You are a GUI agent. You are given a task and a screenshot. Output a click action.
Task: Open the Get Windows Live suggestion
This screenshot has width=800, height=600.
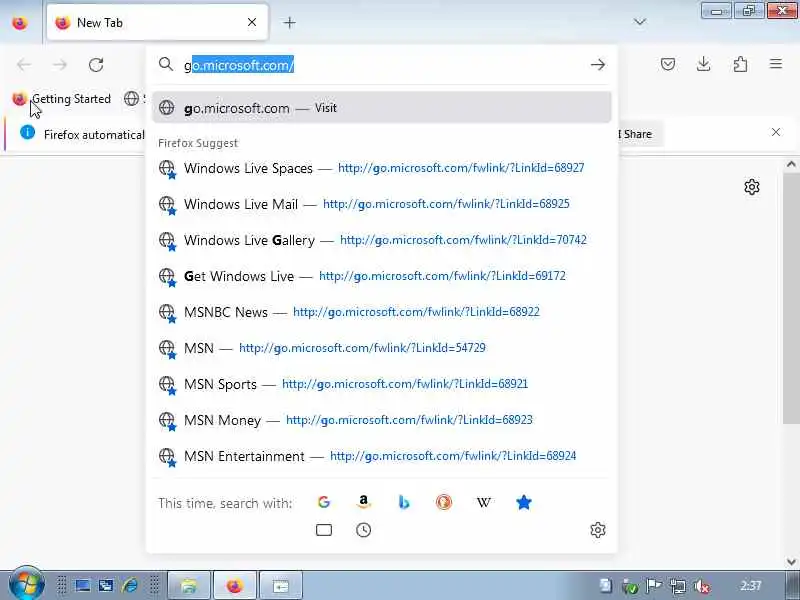382,276
